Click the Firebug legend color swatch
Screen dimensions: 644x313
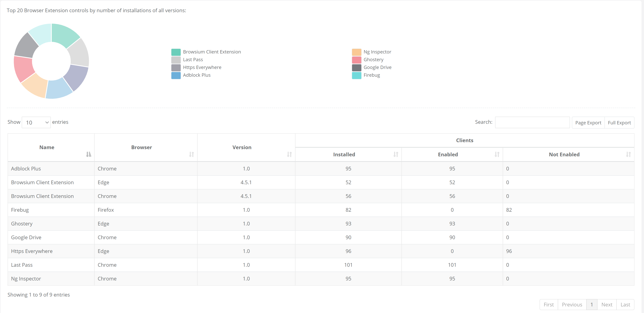click(356, 75)
